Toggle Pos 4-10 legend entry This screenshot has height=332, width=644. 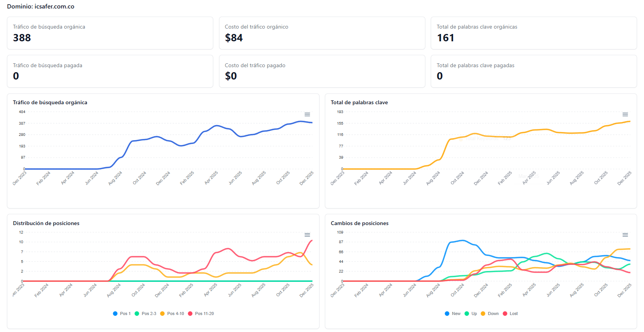coord(172,314)
